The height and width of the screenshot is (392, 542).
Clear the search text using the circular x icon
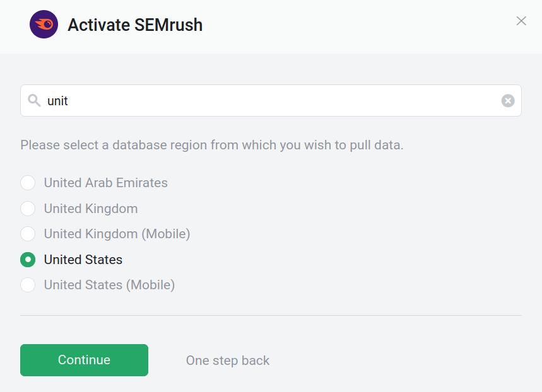tap(508, 100)
